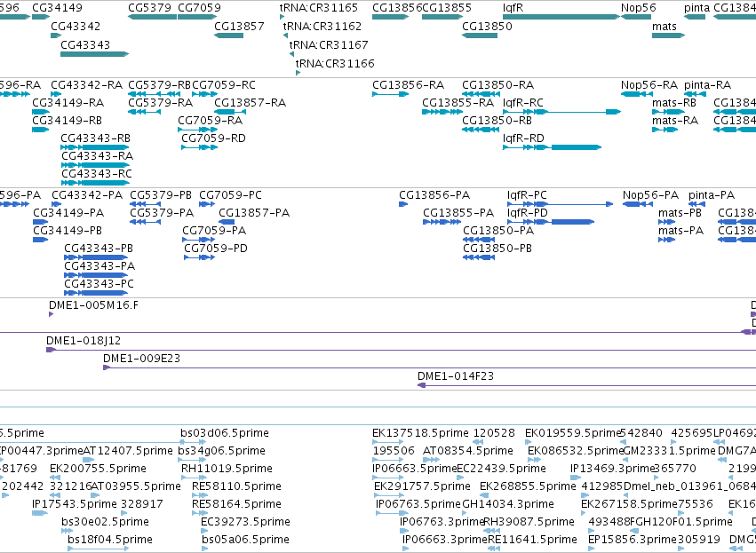Select tRNA:CR31167 feature
Viewport: 756px width, 553px height.
pyautogui.click(x=291, y=54)
